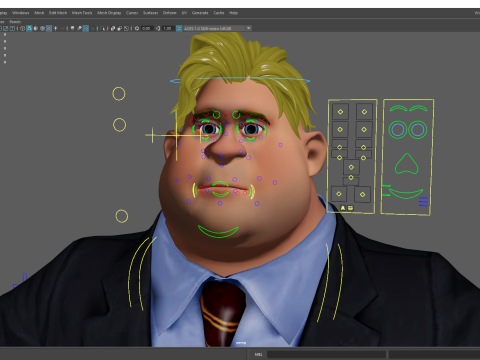Click the view transform dropdown arrow
Viewport: 480px width, 360px height.
249,28
